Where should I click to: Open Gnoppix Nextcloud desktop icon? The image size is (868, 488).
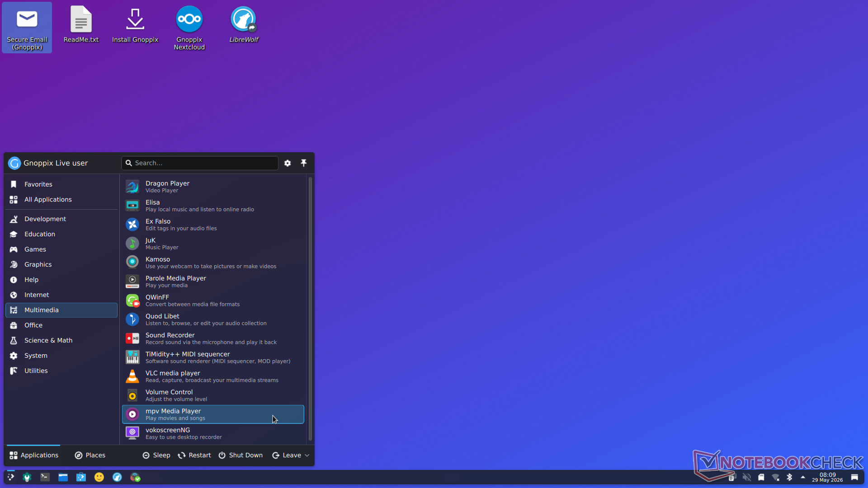coord(189,28)
